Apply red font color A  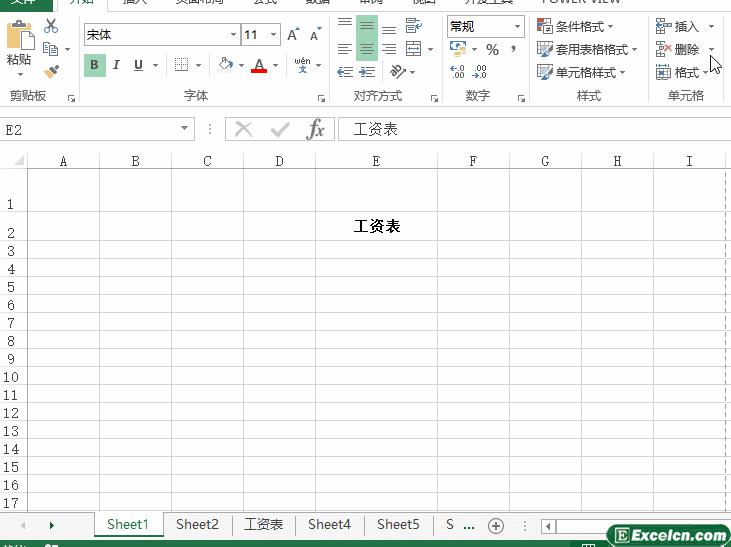[x=259, y=65]
